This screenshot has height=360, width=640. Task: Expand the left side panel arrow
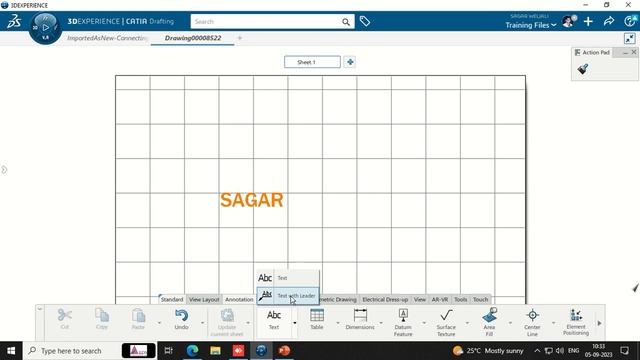click(4, 169)
